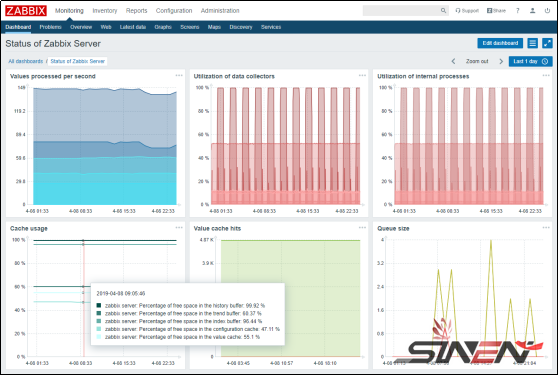This screenshot has width=559, height=376.
Task: Go to next time period arrow
Action: pos(501,61)
